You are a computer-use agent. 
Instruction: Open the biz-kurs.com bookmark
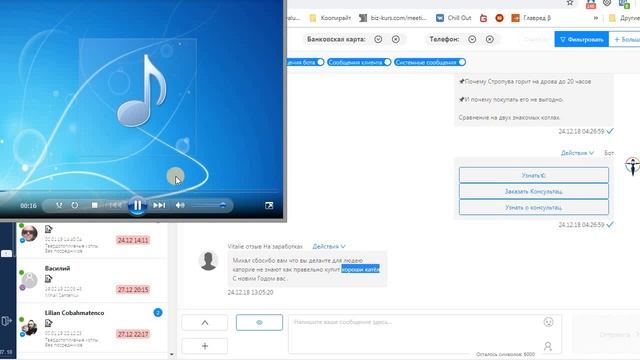[x=393, y=18]
